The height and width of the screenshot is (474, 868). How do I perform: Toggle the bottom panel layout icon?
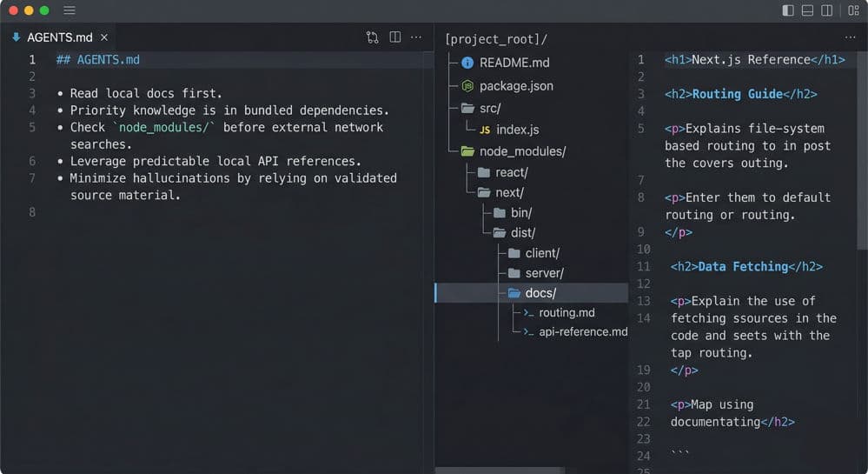[807, 10]
